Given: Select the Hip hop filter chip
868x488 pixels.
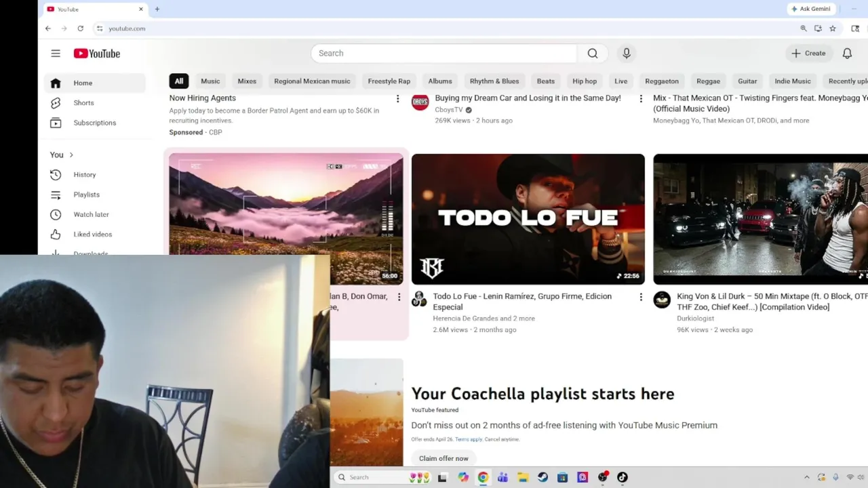Looking at the screenshot, I should click(x=585, y=81).
